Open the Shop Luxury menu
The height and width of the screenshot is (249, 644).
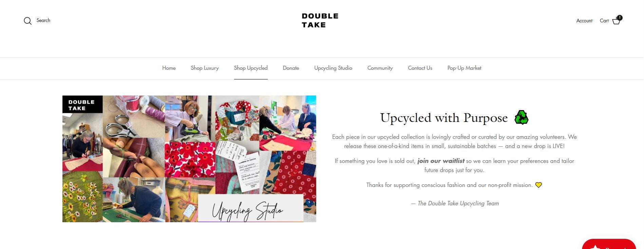(x=205, y=68)
